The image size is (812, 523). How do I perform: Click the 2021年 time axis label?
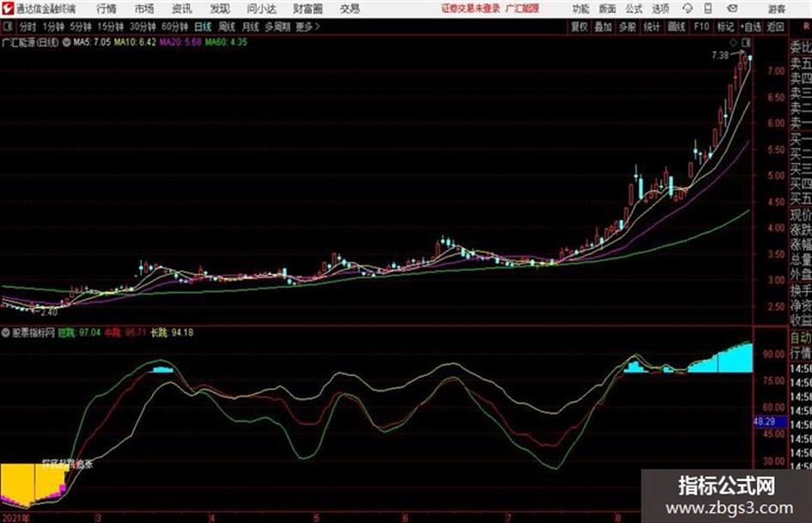(x=16, y=517)
